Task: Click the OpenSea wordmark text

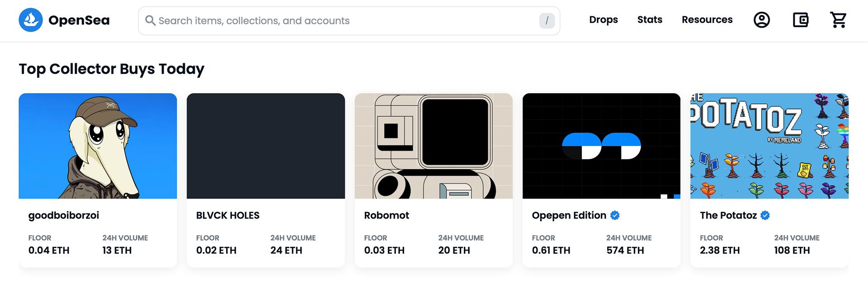Action: [x=79, y=20]
